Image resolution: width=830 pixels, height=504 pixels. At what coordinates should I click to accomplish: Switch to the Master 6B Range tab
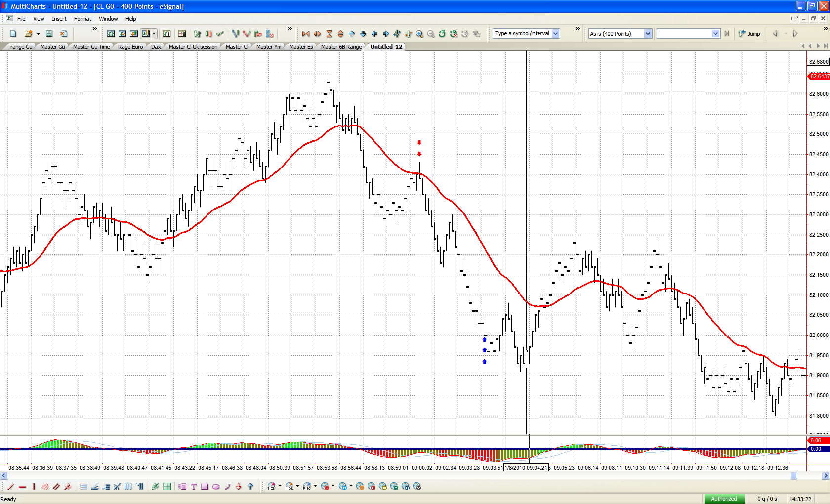pos(341,47)
